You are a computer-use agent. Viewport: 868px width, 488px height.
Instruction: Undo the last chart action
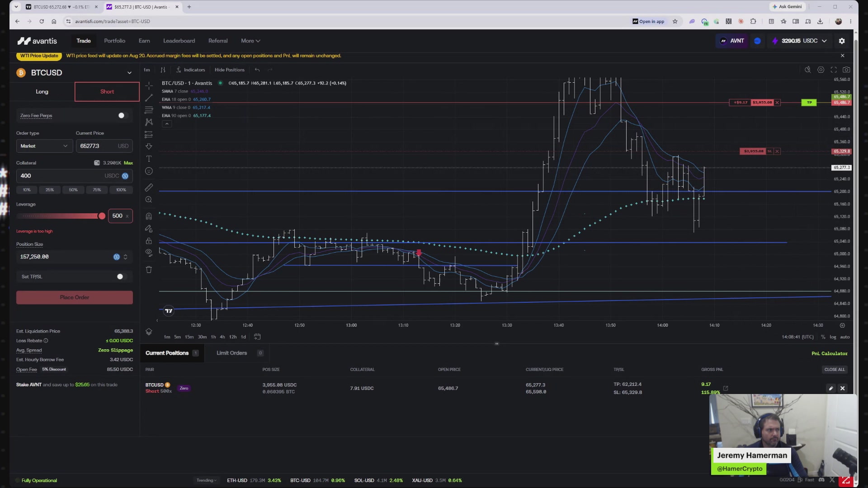tap(257, 70)
